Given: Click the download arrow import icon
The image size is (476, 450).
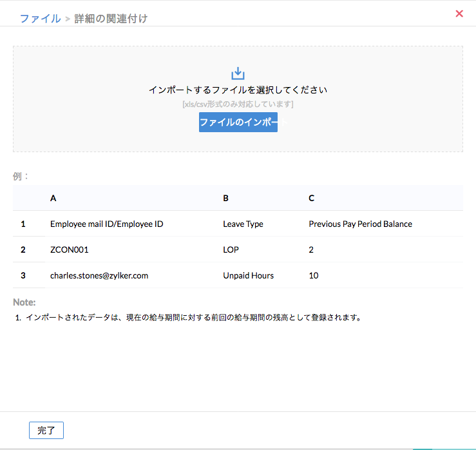Looking at the screenshot, I should point(238,73).
